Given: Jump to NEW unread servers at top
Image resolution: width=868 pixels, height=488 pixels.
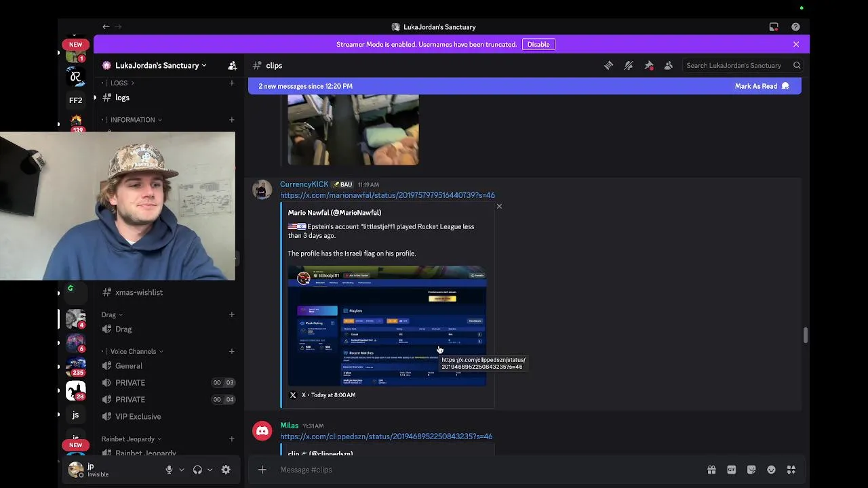Looking at the screenshot, I should coord(75,45).
